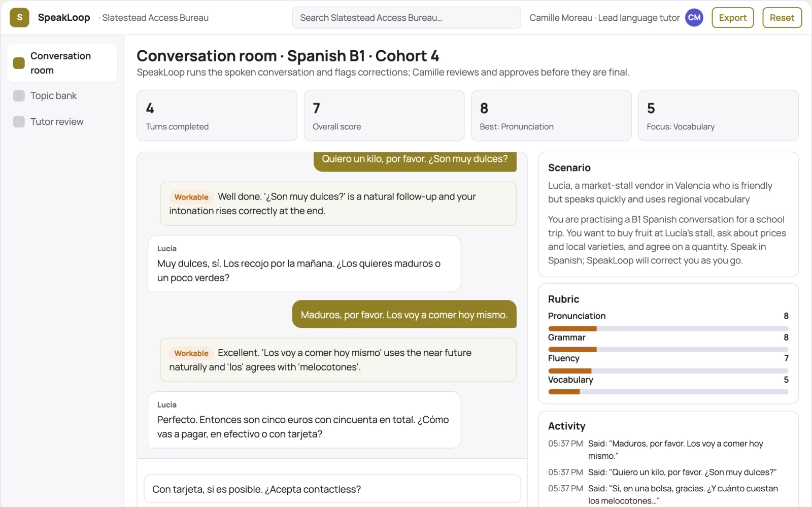Select the Topic bank sidebar icon
The image size is (812, 507).
click(19, 95)
